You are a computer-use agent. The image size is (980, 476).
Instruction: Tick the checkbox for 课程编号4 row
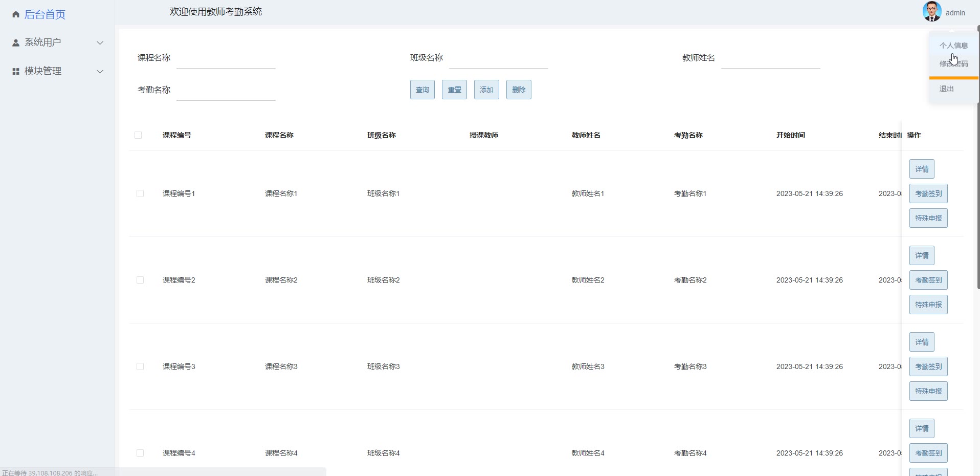click(140, 453)
